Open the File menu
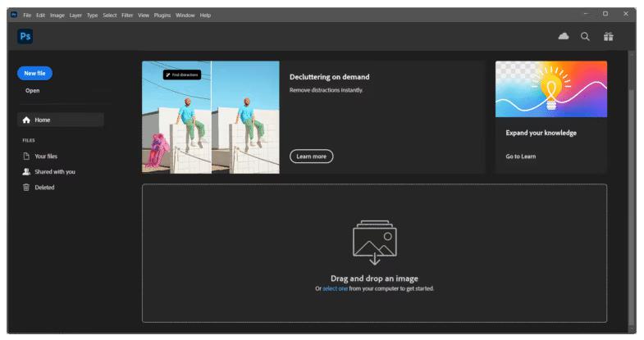This screenshot has height=340, width=644. click(x=27, y=15)
